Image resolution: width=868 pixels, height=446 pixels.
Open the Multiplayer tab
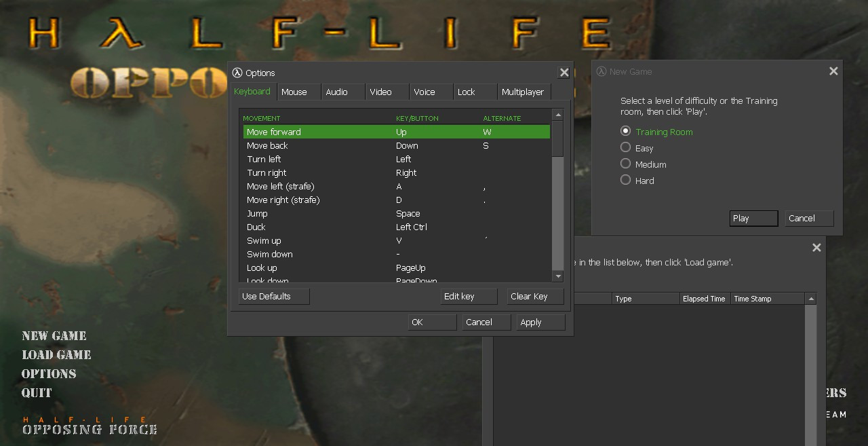pyautogui.click(x=524, y=92)
